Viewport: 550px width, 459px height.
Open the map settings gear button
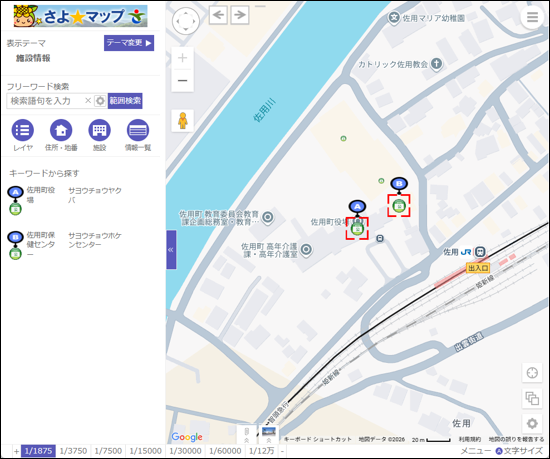532,424
